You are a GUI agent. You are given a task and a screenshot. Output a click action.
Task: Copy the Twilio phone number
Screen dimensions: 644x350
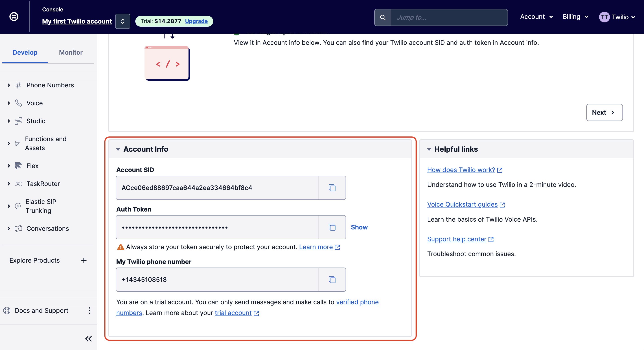click(332, 280)
